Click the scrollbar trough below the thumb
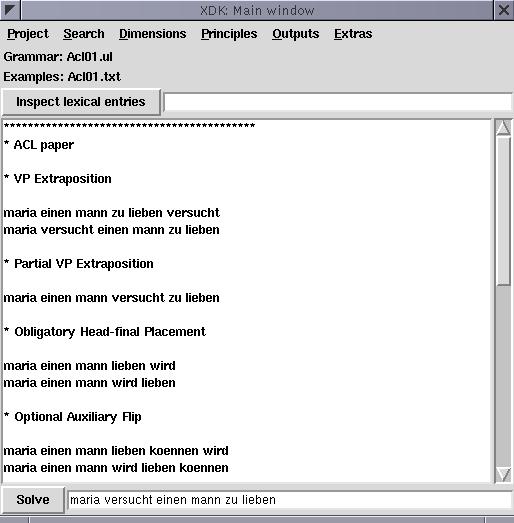 click(503, 375)
